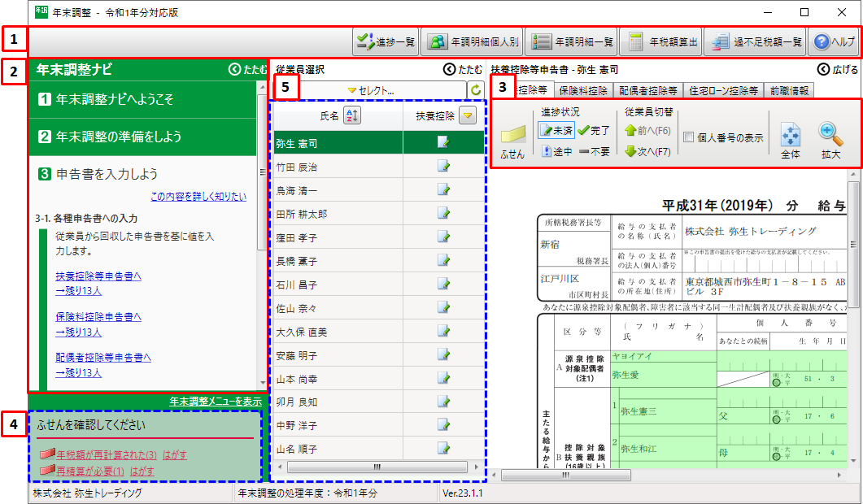Image resolution: width=863 pixels, height=504 pixels.
Task: Click the refresh icon beside セレクト
Action: pos(476,90)
